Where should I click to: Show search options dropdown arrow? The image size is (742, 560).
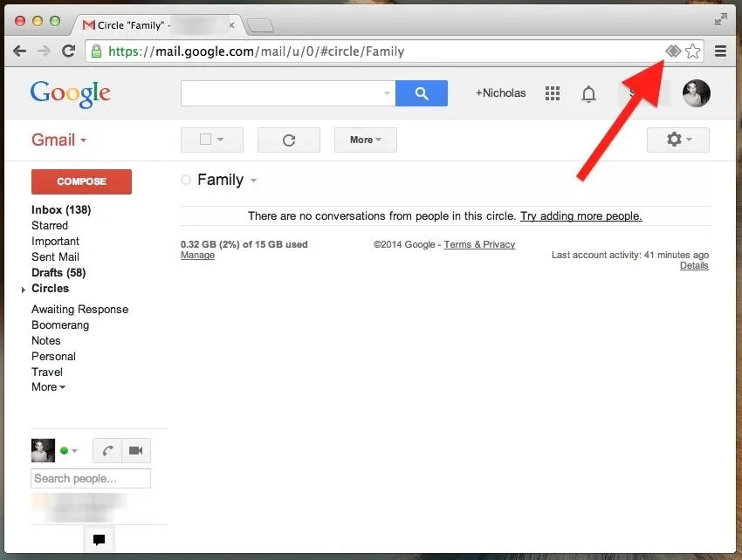pos(387,93)
